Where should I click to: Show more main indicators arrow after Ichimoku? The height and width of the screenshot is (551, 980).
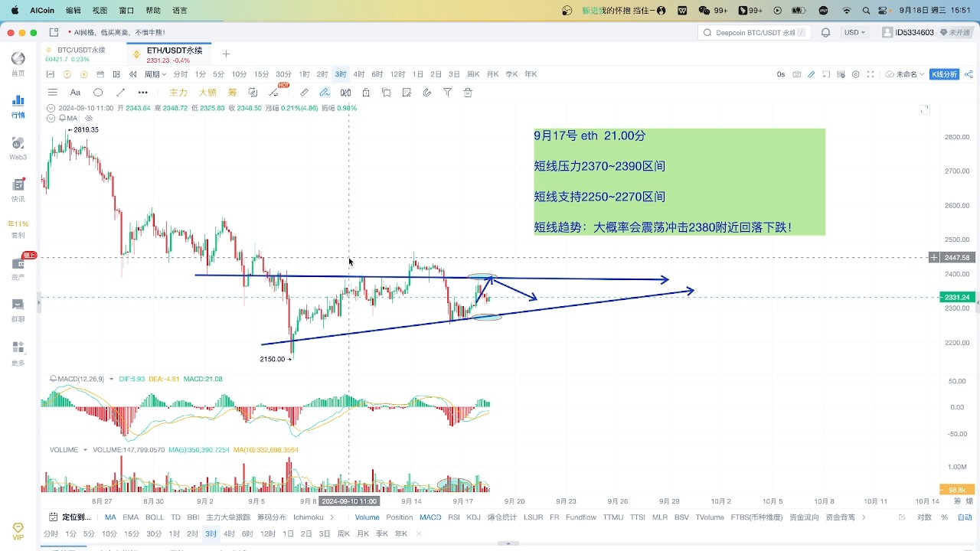332,517
